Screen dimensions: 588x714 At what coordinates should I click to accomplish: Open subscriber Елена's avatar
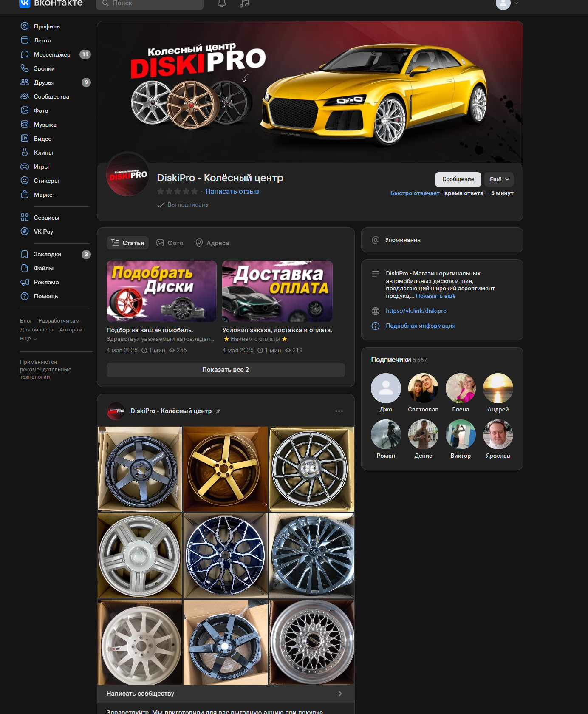(461, 388)
